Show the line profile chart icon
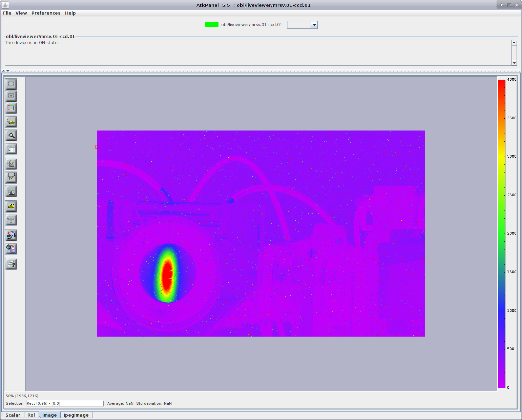 click(11, 164)
